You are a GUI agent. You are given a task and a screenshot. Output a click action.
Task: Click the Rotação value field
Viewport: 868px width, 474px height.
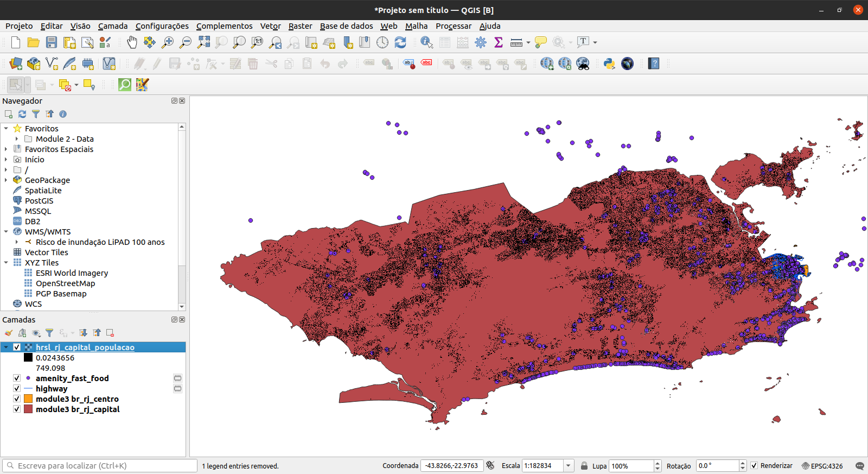tap(717, 465)
